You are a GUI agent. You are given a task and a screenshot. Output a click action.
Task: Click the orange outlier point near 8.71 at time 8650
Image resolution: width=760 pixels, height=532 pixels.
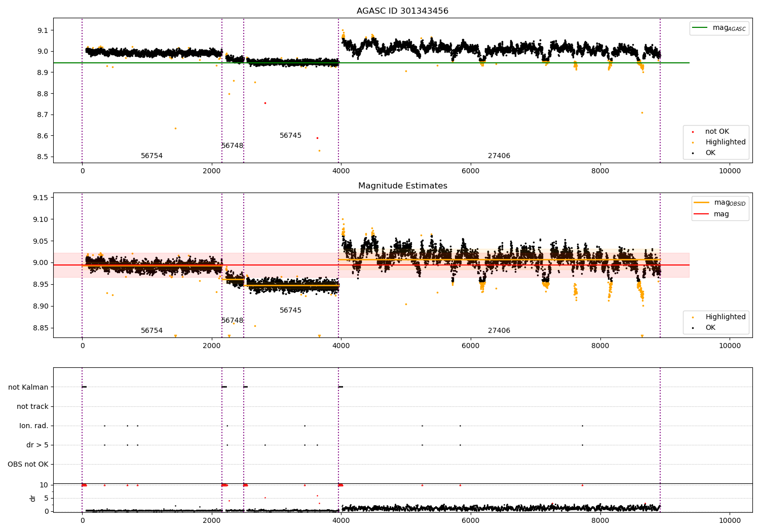click(642, 112)
